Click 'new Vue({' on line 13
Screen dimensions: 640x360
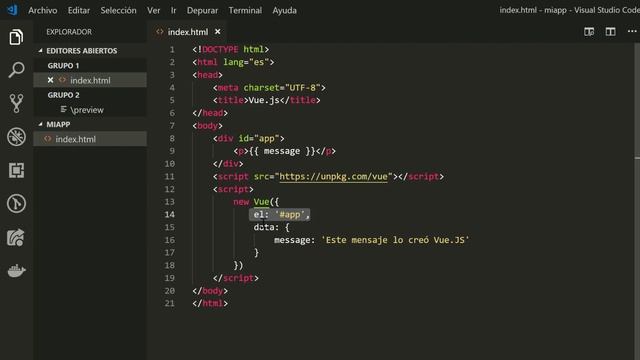(256, 202)
